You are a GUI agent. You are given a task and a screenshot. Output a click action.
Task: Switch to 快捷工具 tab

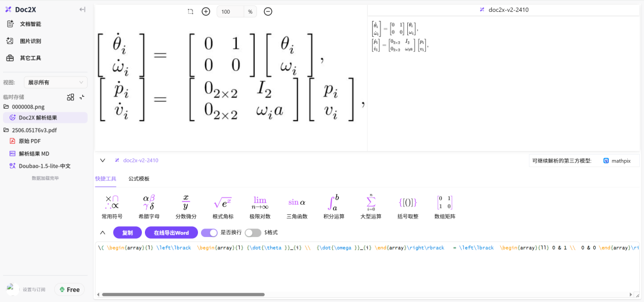click(106, 178)
